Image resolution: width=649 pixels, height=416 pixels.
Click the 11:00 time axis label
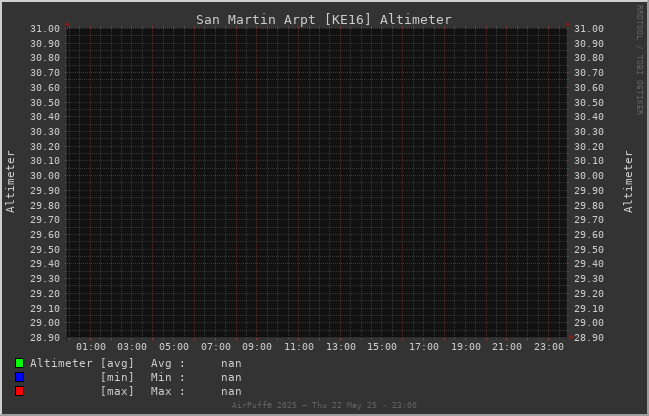(x=299, y=347)
